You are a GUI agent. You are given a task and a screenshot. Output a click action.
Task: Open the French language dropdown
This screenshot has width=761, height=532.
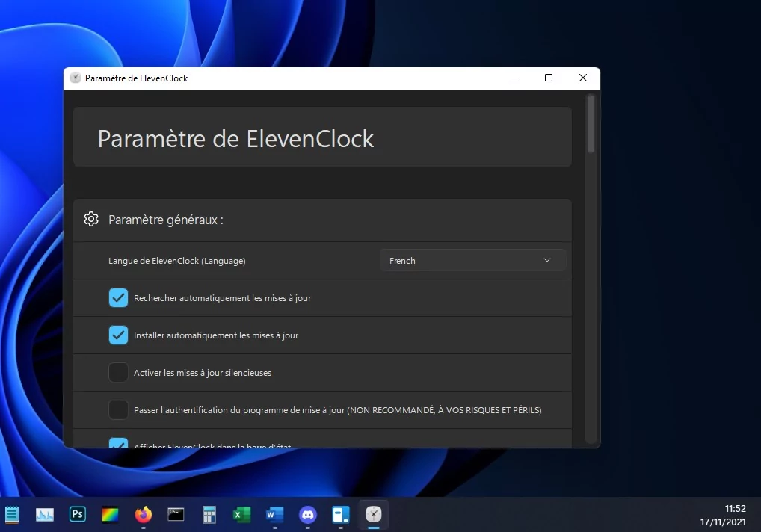tap(472, 261)
